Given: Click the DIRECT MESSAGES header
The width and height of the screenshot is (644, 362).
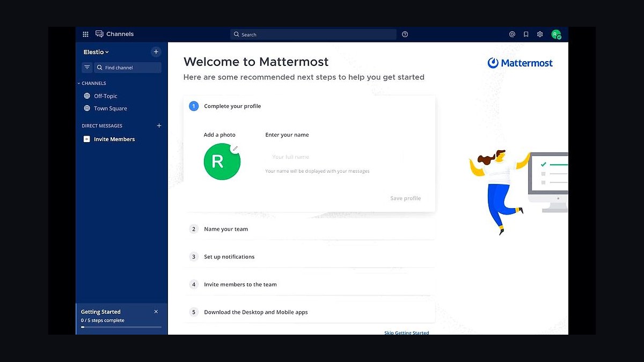Looking at the screenshot, I should click(102, 126).
